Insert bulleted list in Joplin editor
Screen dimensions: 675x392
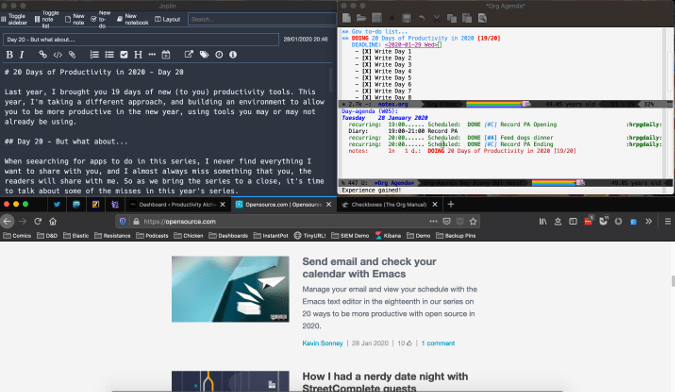click(x=109, y=55)
